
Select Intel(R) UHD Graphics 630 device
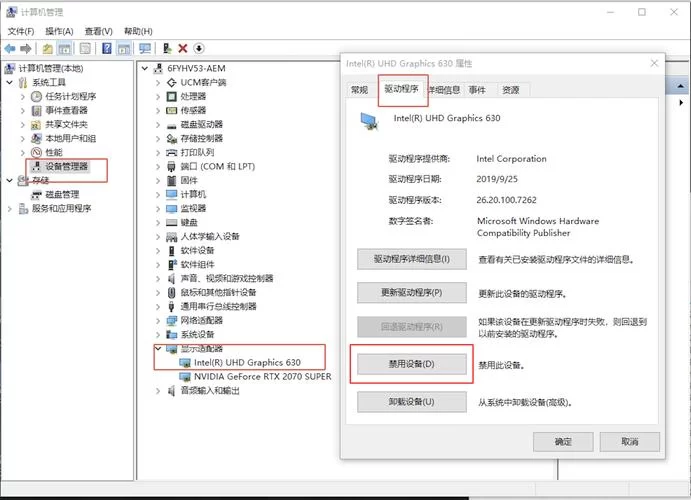pyautogui.click(x=247, y=363)
